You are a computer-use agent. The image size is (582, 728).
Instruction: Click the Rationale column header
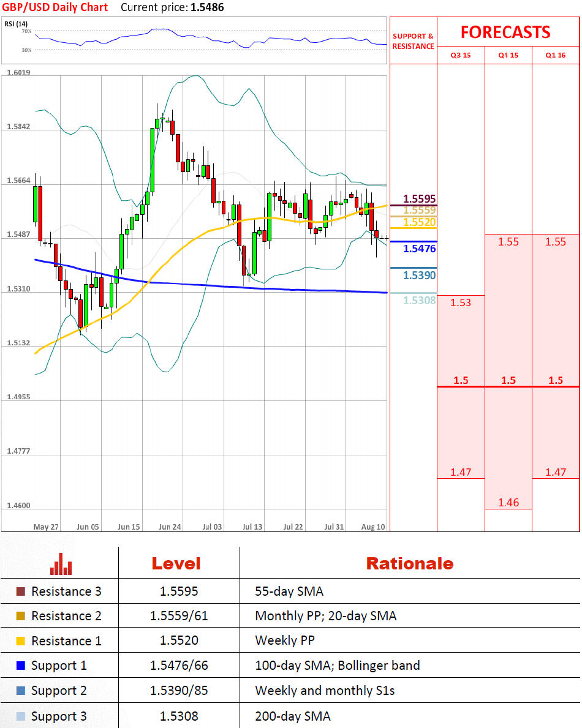(x=410, y=564)
